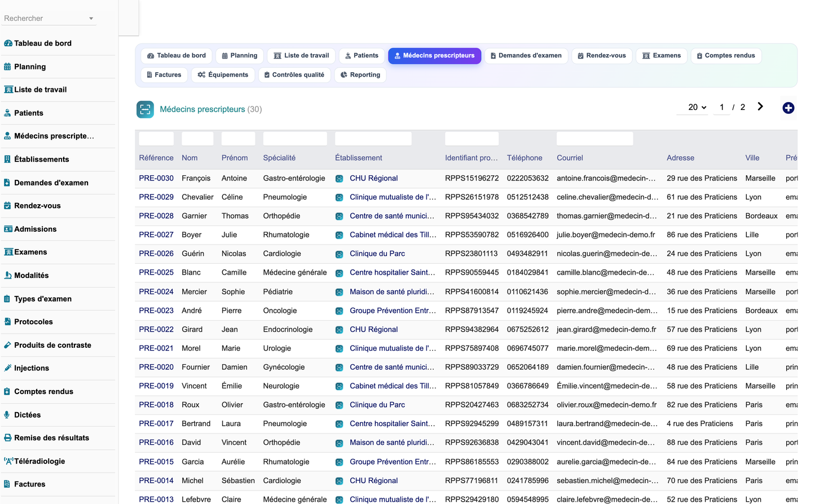
Task: Open Planning calendar icon in sidebar
Action: (7, 67)
